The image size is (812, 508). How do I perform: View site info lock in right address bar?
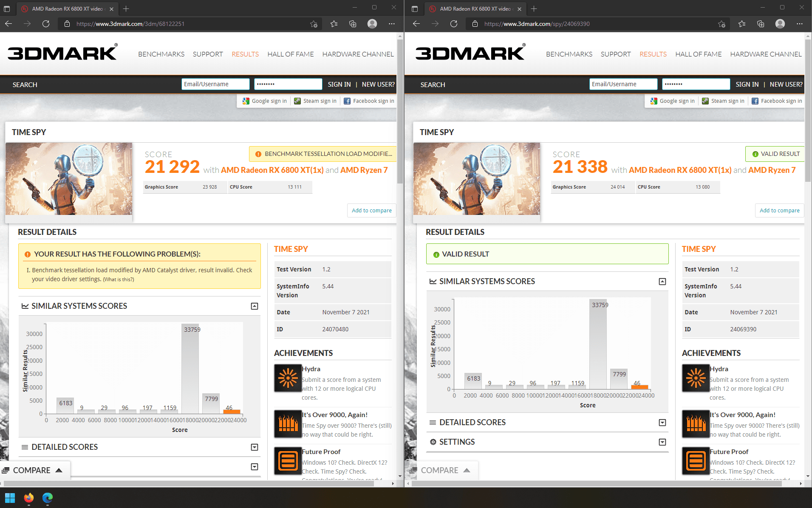pyautogui.click(x=475, y=24)
